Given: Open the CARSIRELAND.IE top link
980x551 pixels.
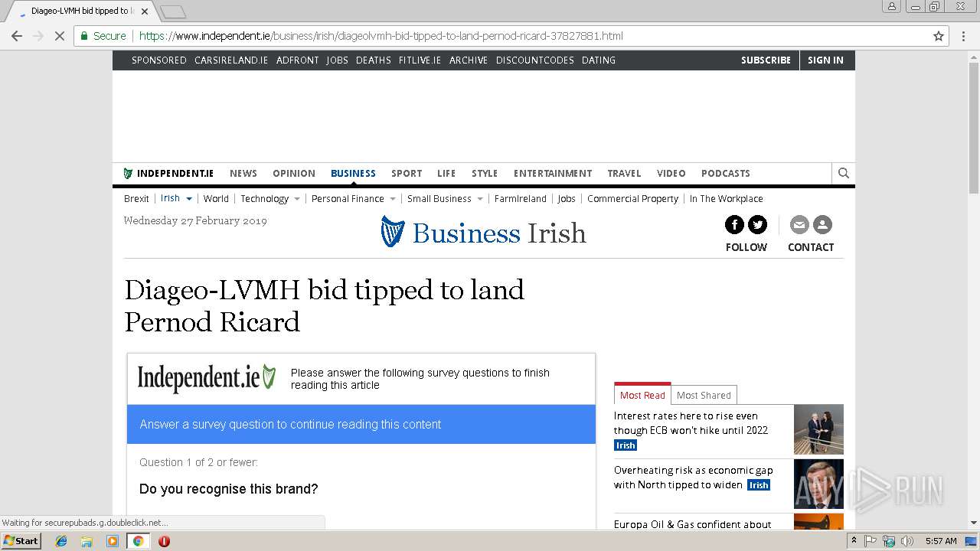Looking at the screenshot, I should click(231, 60).
